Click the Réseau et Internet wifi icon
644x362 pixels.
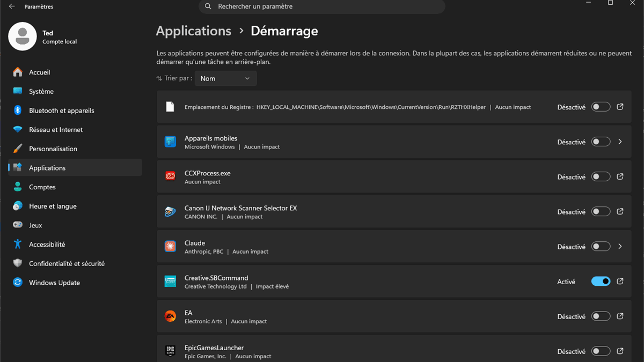[x=18, y=129]
